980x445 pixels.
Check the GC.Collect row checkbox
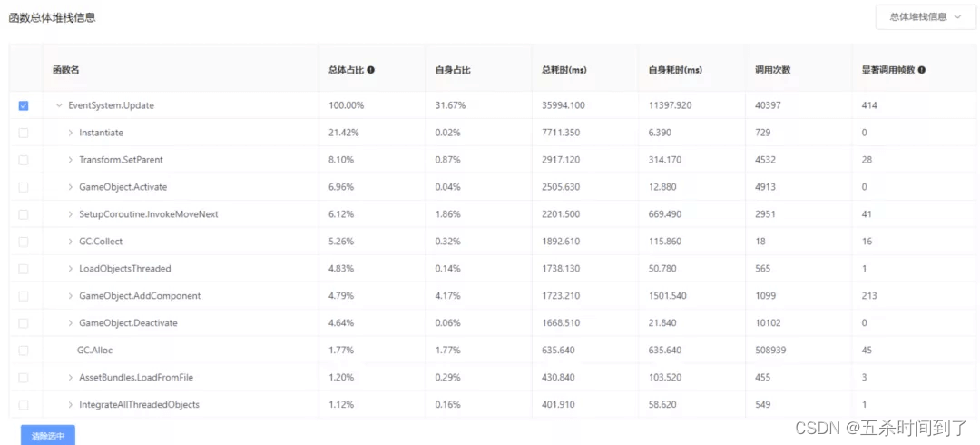tap(23, 242)
